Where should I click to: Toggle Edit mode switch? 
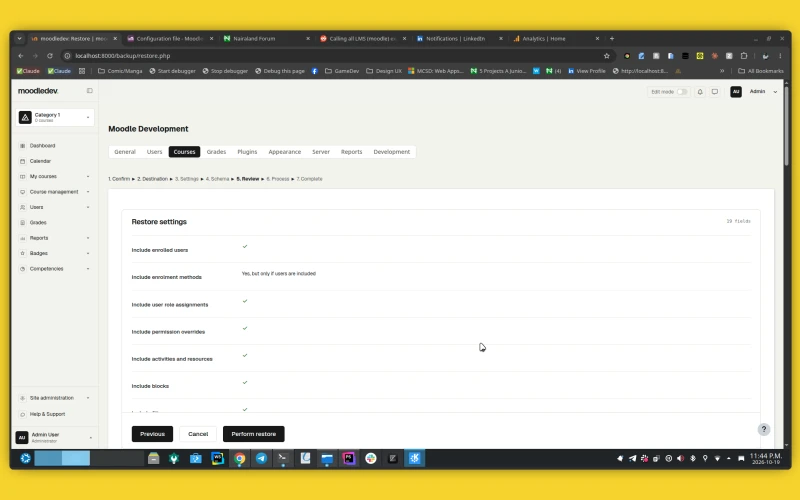(x=682, y=92)
